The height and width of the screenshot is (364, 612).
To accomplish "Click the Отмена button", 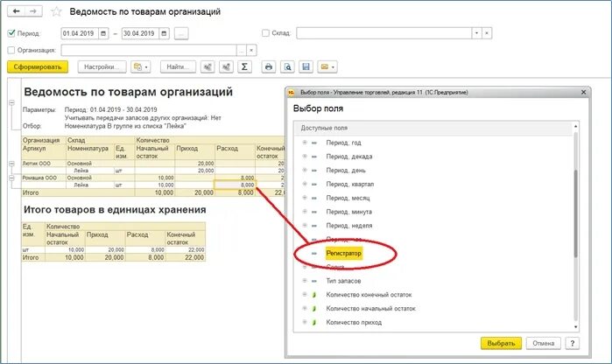I will coord(544,343).
